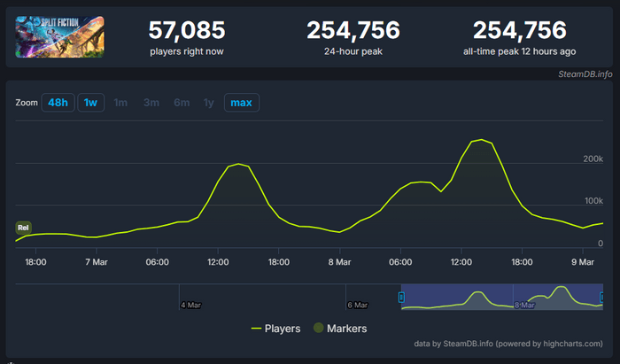Image resolution: width=620 pixels, height=364 pixels.
Task: Select the 1y zoom option
Action: pos(208,103)
